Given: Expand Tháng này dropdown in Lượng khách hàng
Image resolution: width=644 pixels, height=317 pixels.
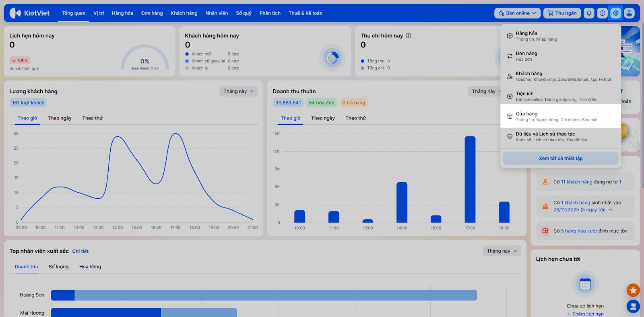Looking at the screenshot, I should pos(239,91).
